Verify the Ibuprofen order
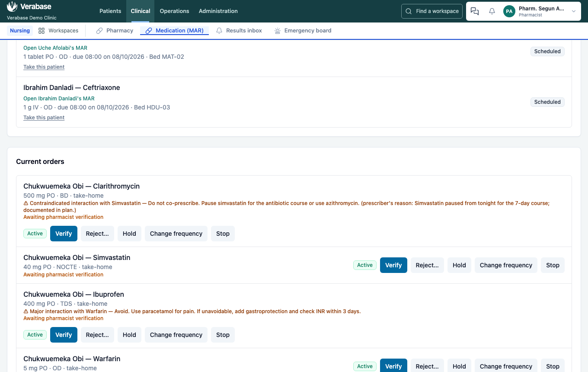Image resolution: width=588 pixels, height=372 pixels. tap(64, 335)
